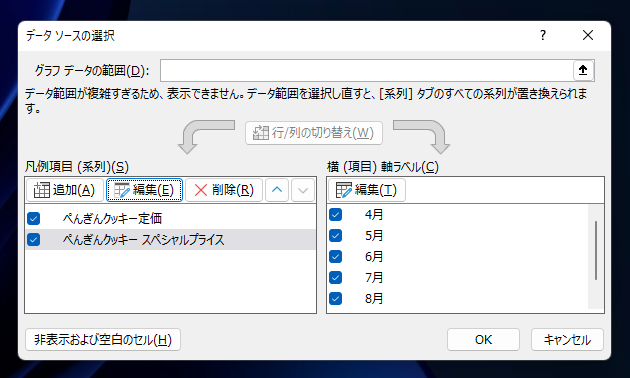This screenshot has width=630, height=378.
Task: Select the 5月 label text
Action: [x=374, y=235]
